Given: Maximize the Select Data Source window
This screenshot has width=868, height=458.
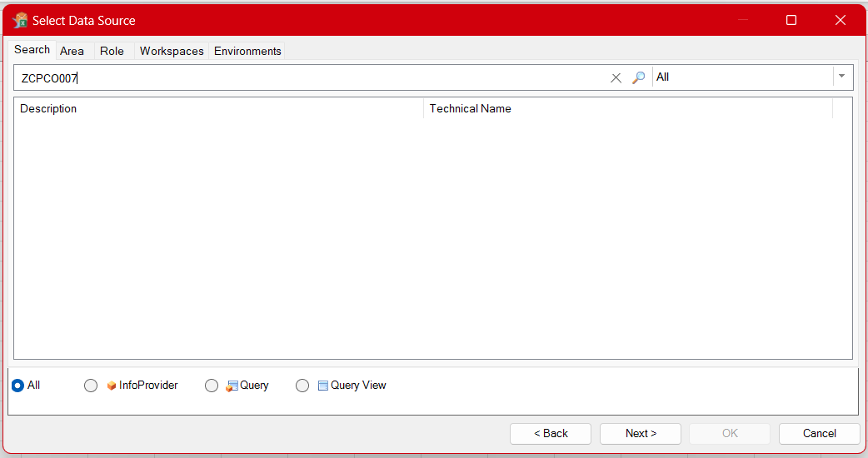Looking at the screenshot, I should pos(791,20).
